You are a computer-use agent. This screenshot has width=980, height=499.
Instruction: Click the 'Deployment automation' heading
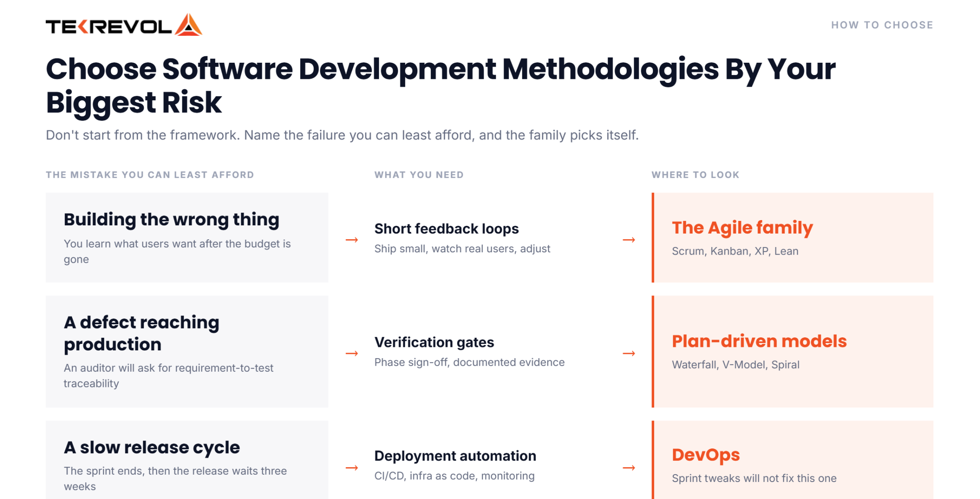click(455, 456)
